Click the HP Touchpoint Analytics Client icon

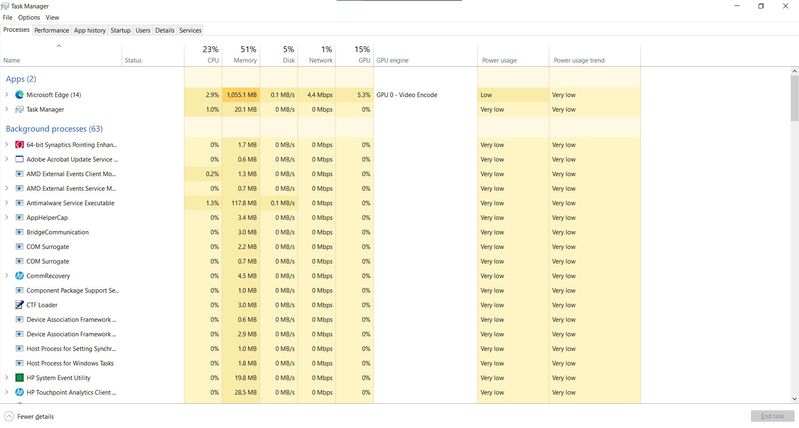click(x=19, y=393)
